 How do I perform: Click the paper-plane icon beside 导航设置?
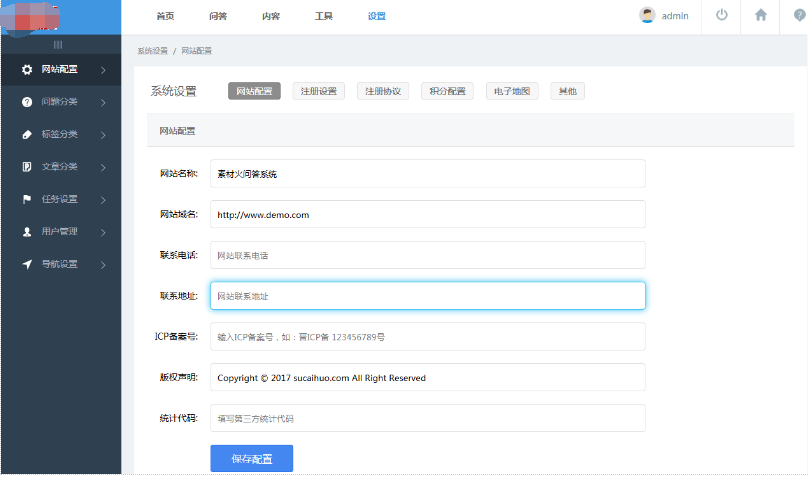coord(27,264)
